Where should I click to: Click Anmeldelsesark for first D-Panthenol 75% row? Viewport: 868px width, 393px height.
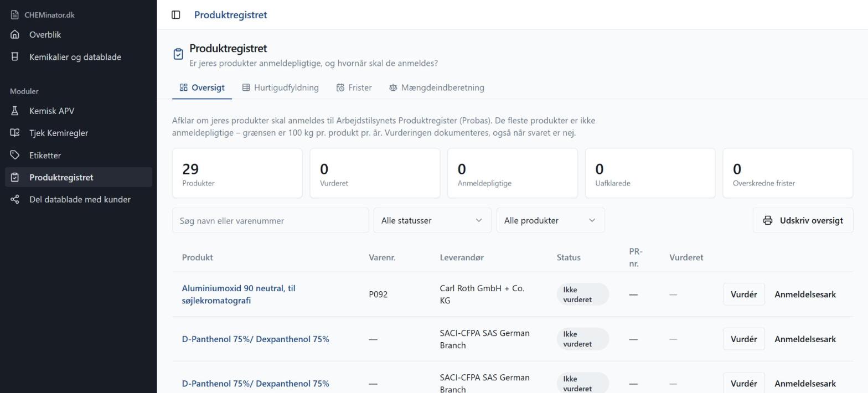[x=805, y=339]
